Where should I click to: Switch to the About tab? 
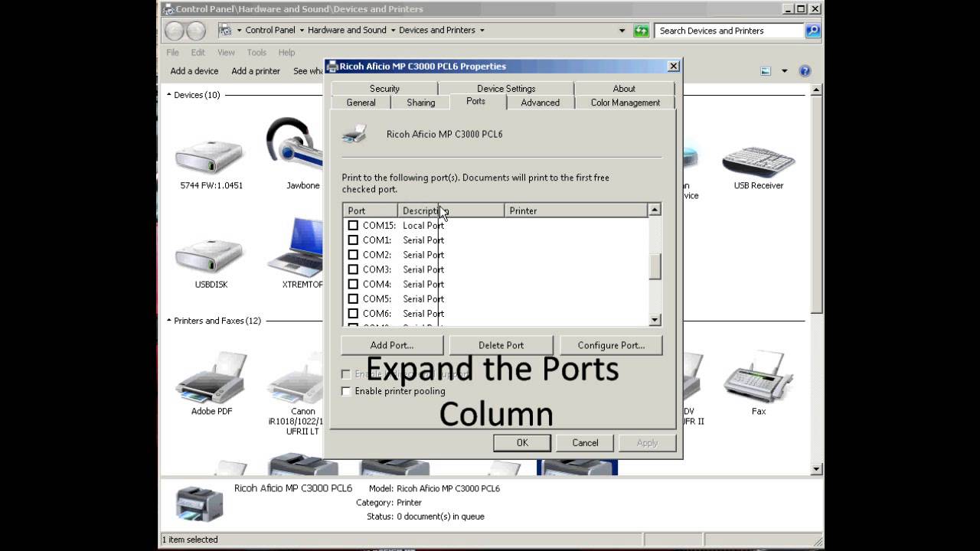pos(624,89)
